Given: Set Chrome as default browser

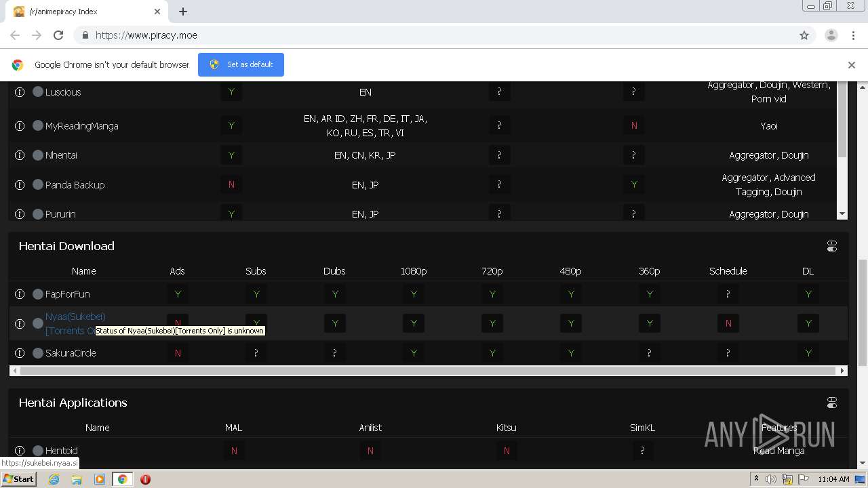Looking at the screenshot, I should pyautogui.click(x=241, y=64).
